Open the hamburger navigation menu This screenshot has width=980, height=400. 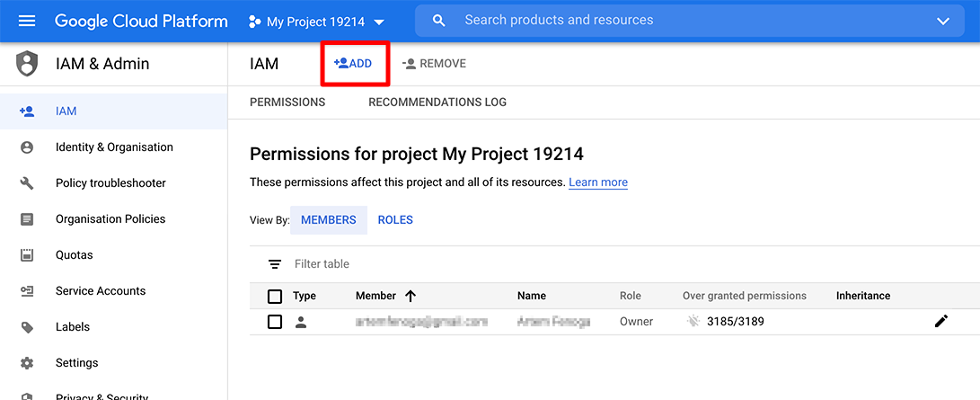point(27,22)
